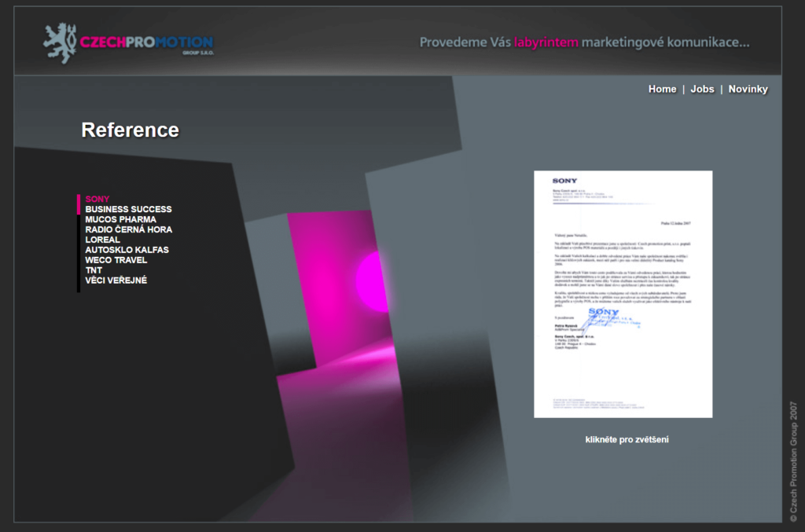The height and width of the screenshot is (532, 805).
Task: Select the BUSINESS SUCCESS reference
Action: click(x=128, y=209)
